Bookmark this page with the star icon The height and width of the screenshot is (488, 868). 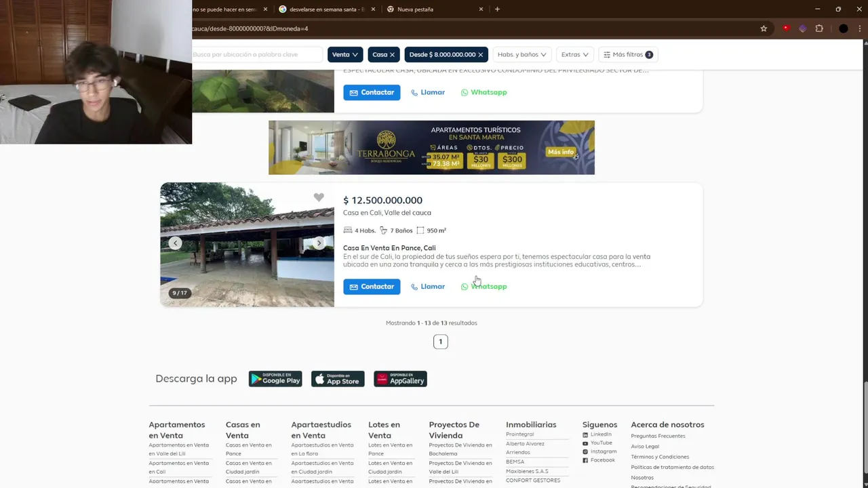tap(764, 28)
